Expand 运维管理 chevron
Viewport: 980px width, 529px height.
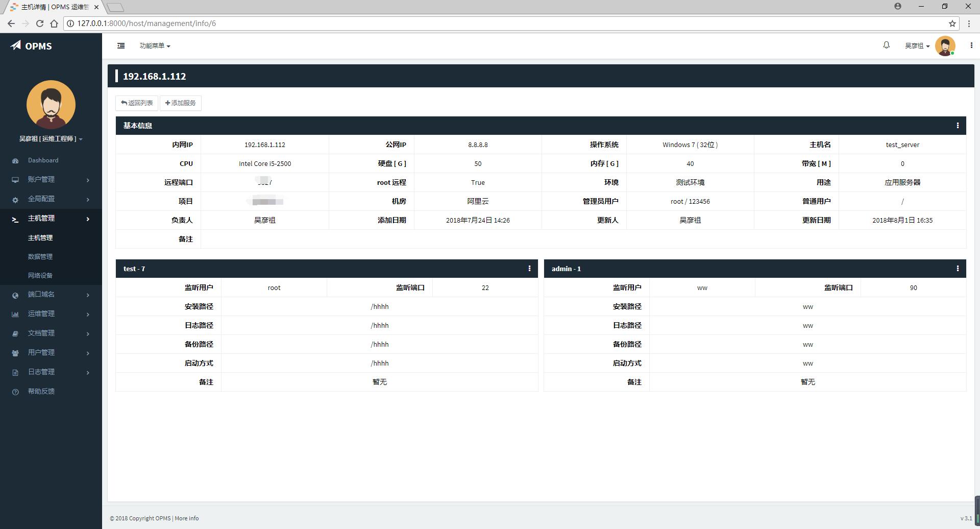[x=88, y=315]
